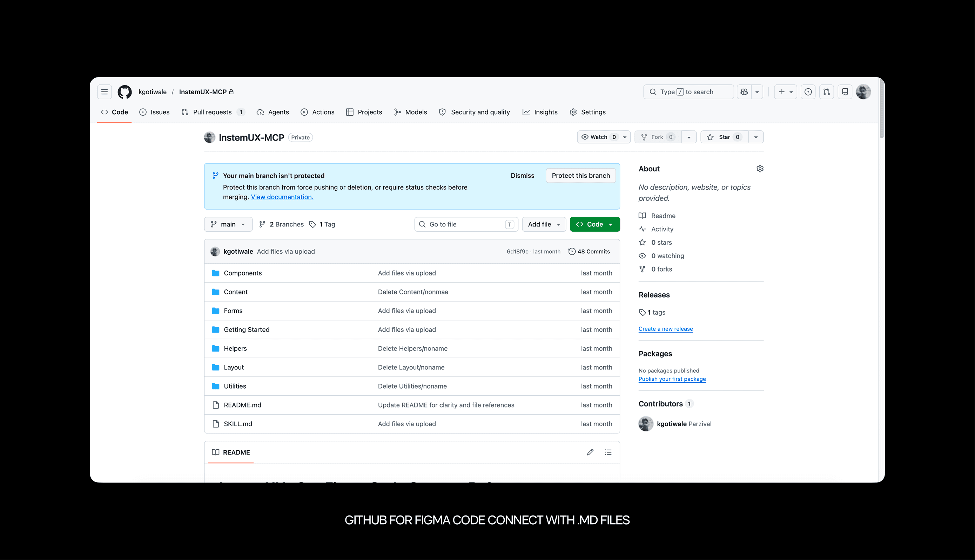Switch to the Issues tab
The image size is (975, 560).
coord(154,112)
